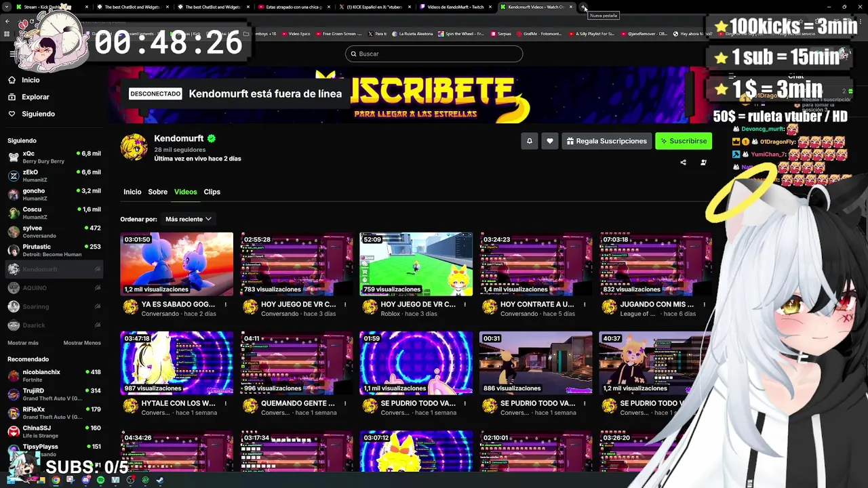Play the 52:09 Roblox video thumbnail

416,264
